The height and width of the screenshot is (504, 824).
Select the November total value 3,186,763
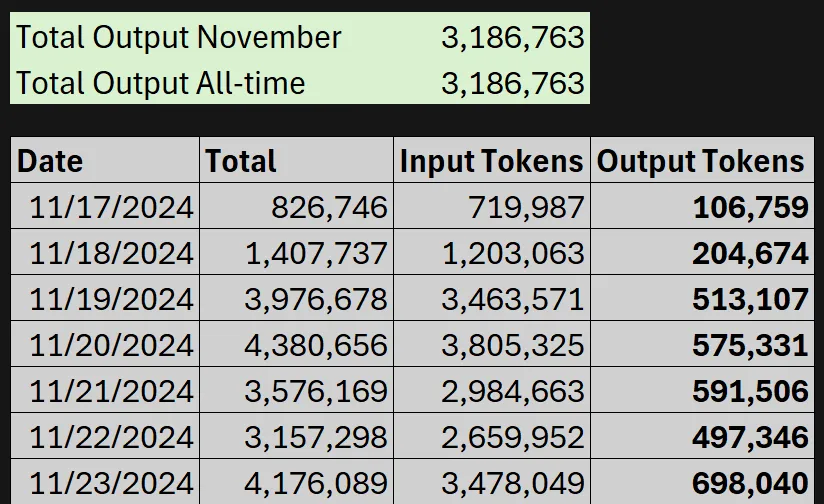tap(512, 37)
